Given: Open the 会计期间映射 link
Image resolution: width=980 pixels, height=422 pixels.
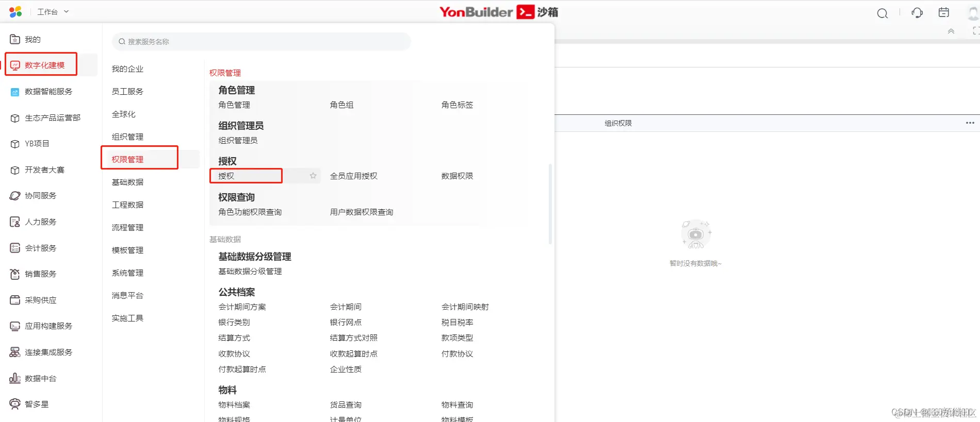Looking at the screenshot, I should click(465, 307).
